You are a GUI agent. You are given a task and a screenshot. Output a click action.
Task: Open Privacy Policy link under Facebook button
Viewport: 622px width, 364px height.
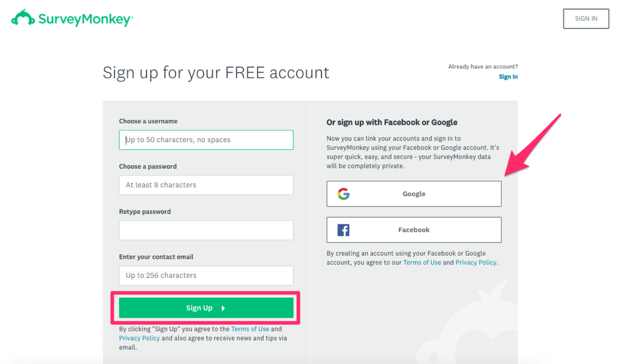coord(476,262)
